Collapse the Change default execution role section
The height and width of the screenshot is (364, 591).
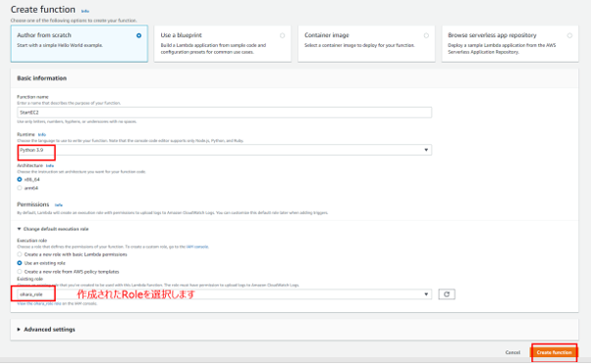pyautogui.click(x=53, y=229)
